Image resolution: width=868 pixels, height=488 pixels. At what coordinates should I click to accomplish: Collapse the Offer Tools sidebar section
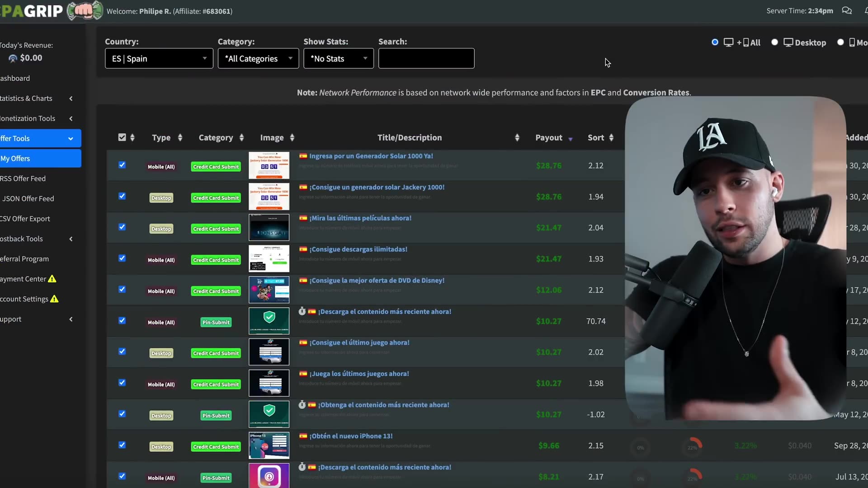pyautogui.click(x=40, y=138)
